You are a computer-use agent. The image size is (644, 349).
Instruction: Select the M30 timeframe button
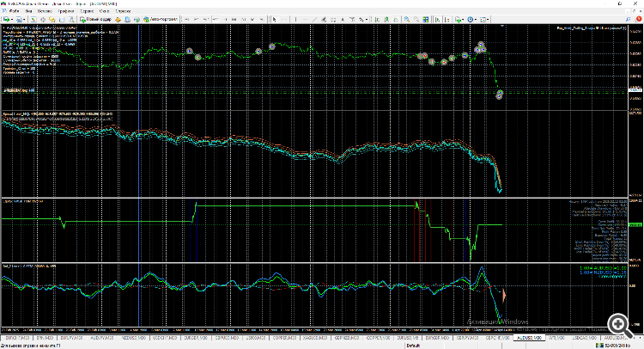click(x=216, y=19)
